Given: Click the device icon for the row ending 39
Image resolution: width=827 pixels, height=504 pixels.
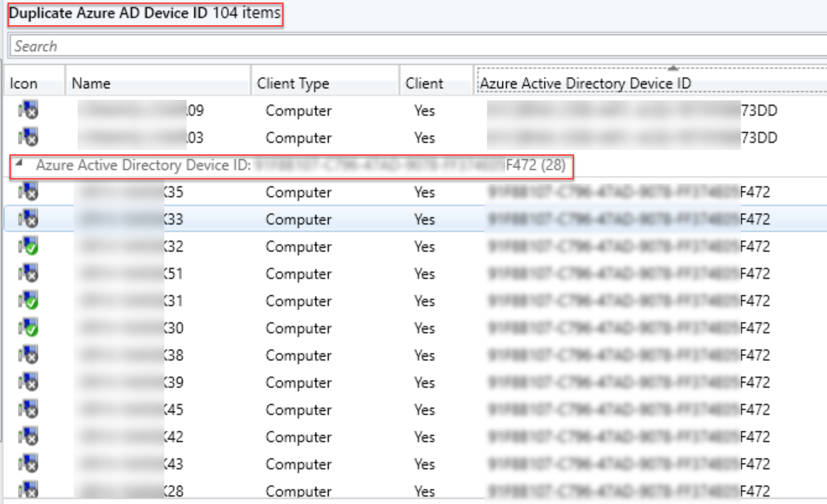Looking at the screenshot, I should click(x=28, y=382).
